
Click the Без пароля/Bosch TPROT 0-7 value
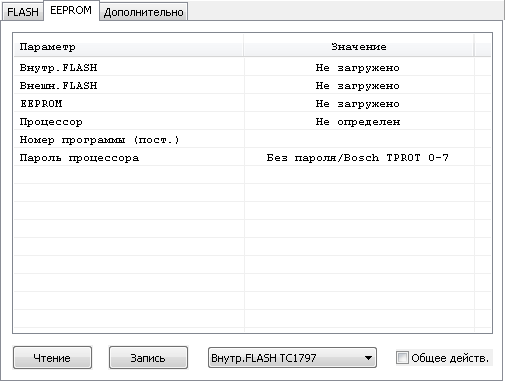click(358, 157)
